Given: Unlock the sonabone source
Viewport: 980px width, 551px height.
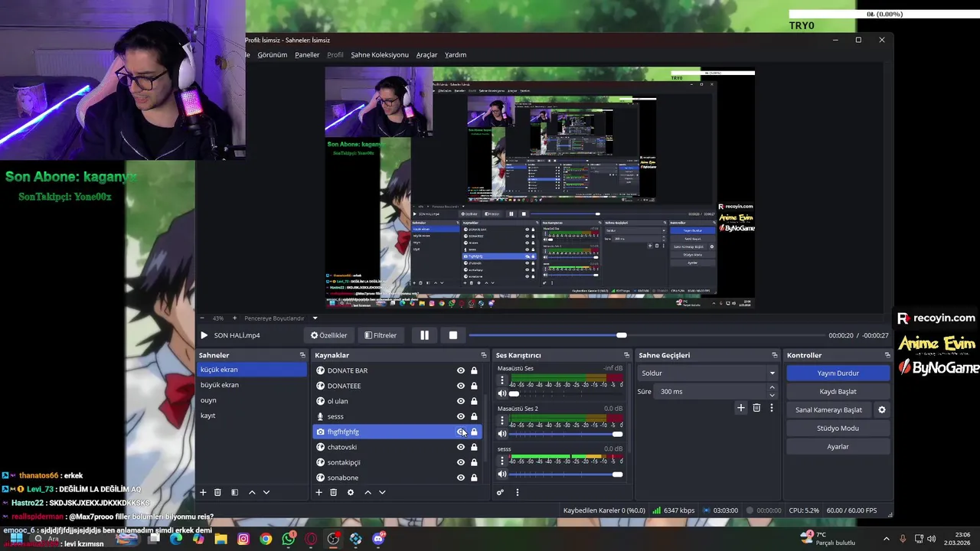Looking at the screenshot, I should [x=474, y=478].
